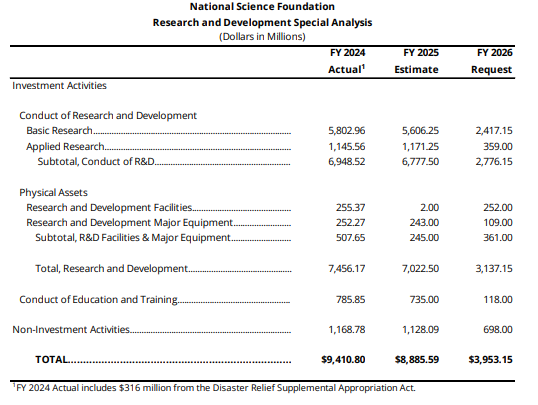This screenshot has width=538, height=405.
Task: Click Basic Research value 5,802.96
Action: [347, 131]
